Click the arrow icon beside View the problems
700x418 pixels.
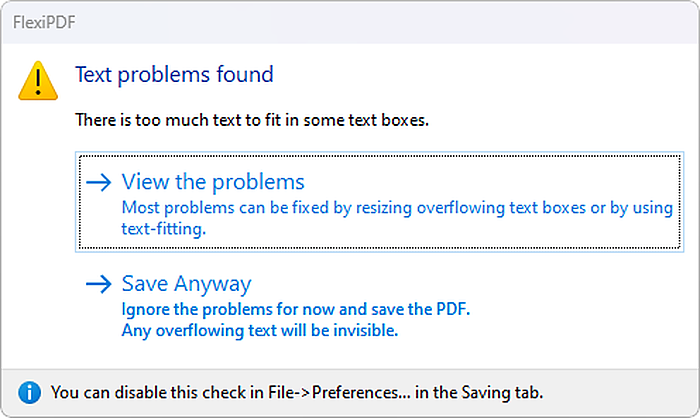click(99, 182)
